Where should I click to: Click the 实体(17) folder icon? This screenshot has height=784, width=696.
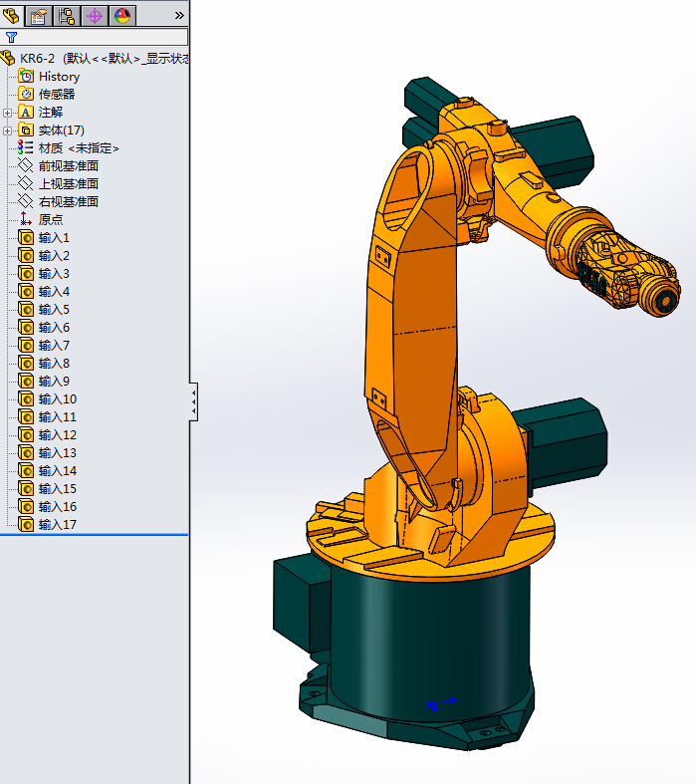[26, 130]
